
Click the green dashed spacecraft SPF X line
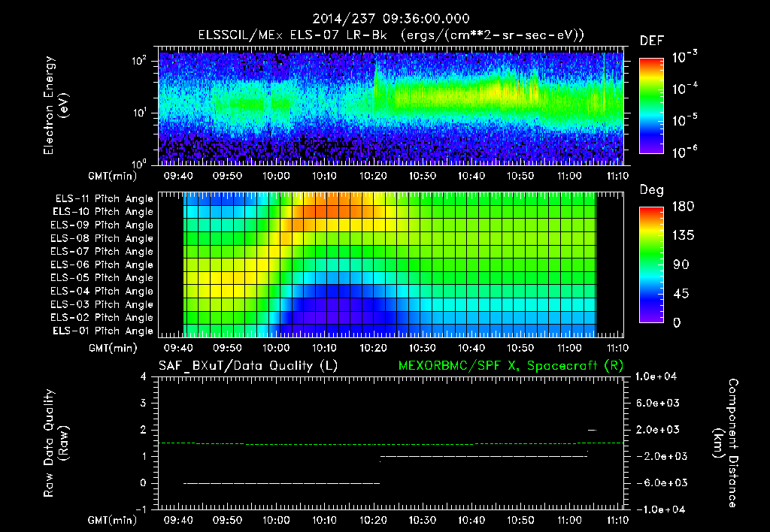[391, 443]
